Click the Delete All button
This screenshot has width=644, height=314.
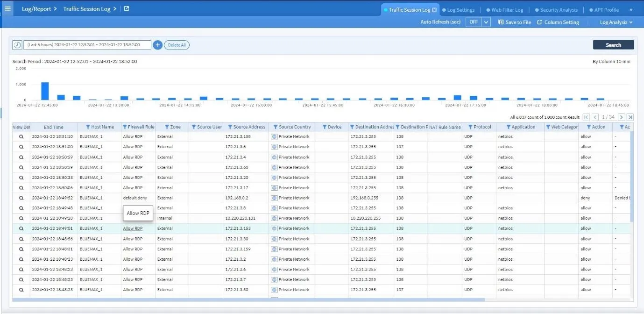click(x=177, y=45)
